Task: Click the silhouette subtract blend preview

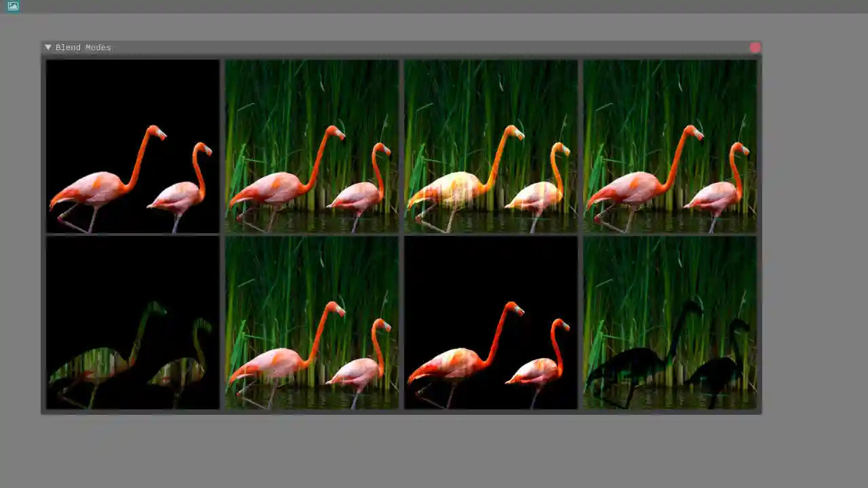Action: tap(669, 324)
